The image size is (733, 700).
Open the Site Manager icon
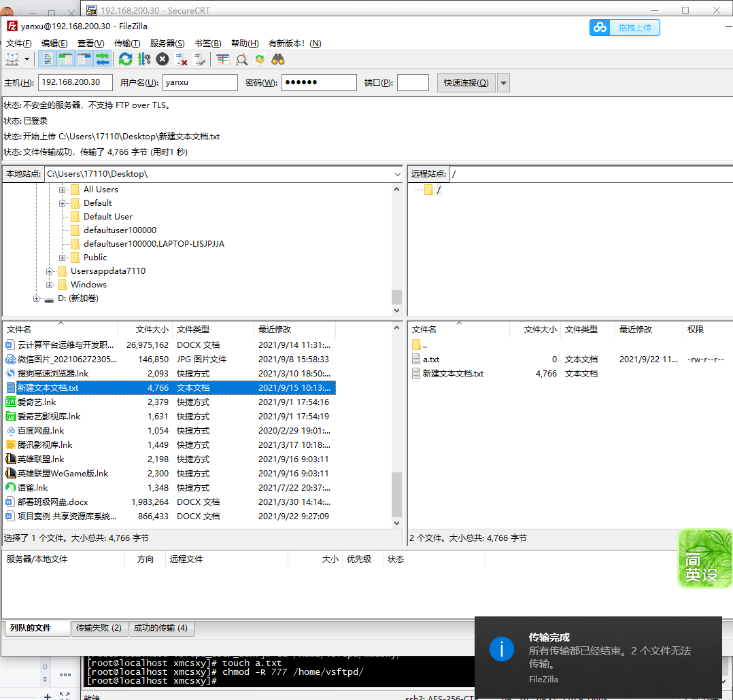12,59
